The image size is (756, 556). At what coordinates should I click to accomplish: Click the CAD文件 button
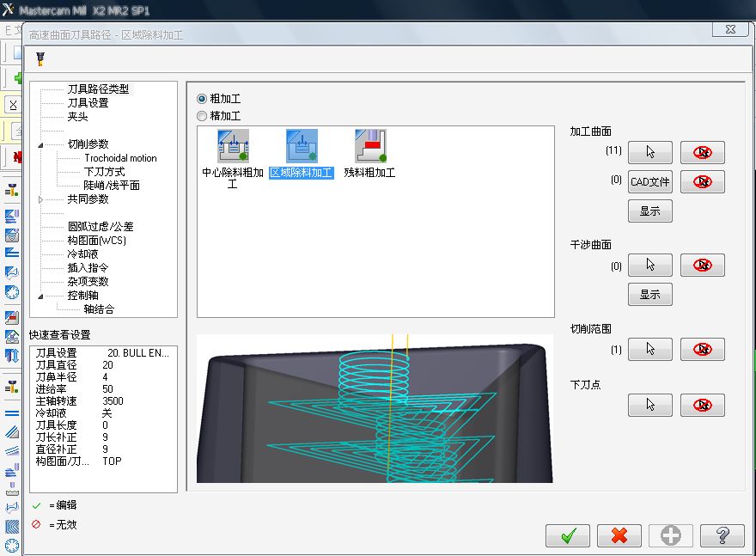point(650,182)
